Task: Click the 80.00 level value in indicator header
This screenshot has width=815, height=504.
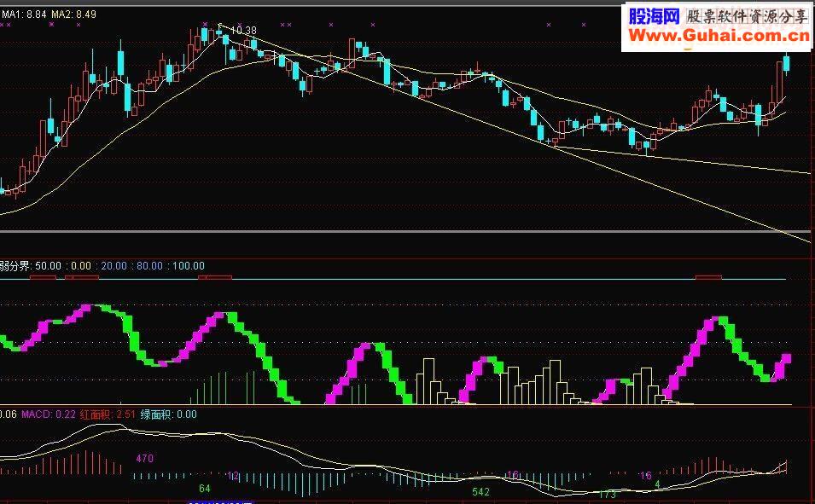Action: pos(149,265)
